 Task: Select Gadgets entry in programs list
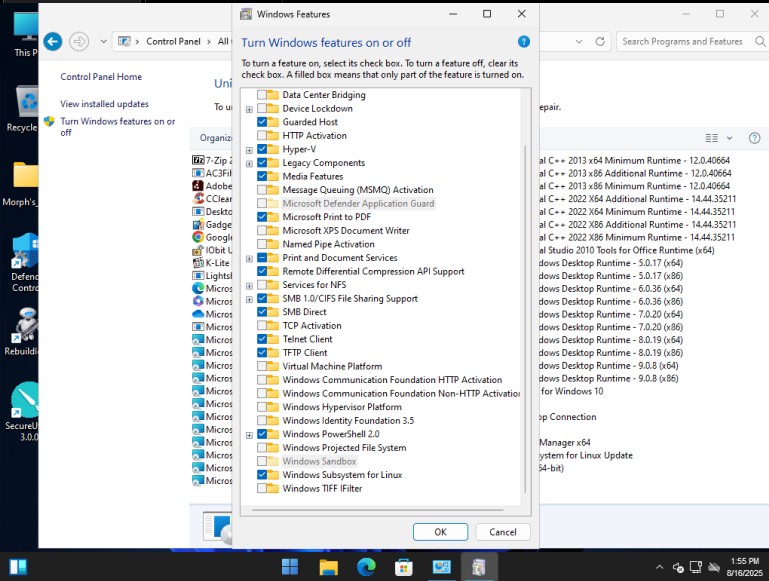point(212,225)
